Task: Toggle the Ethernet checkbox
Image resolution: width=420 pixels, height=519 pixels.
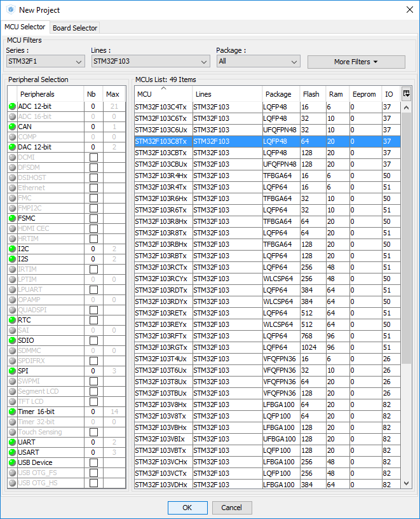Action: click(x=93, y=188)
